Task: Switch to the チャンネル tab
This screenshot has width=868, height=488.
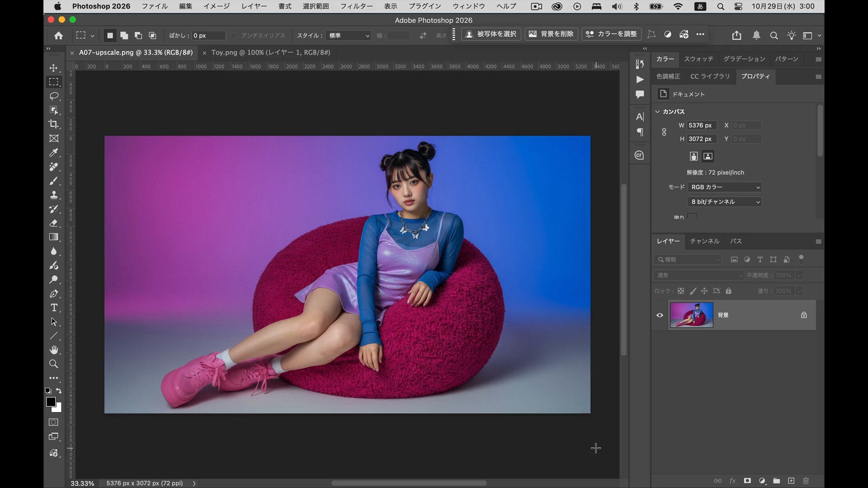Action: 704,241
